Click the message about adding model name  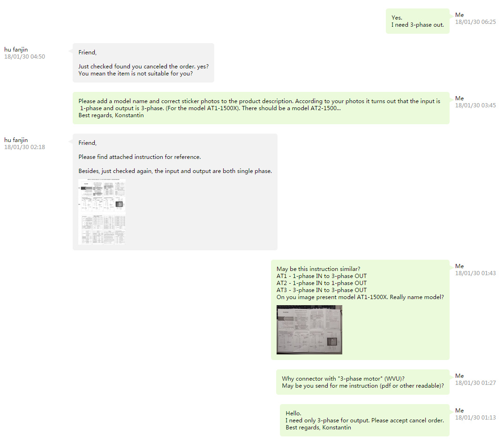tap(261, 108)
